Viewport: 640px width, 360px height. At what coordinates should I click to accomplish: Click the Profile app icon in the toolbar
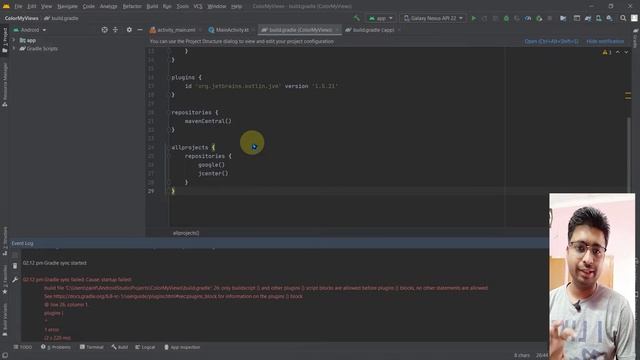[528, 18]
